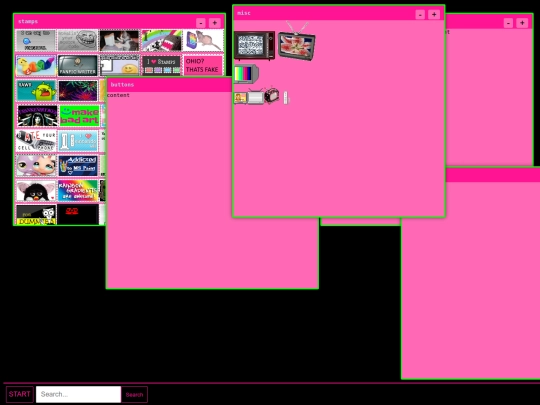Click the gray stamp with blue bird

click(x=36, y=41)
